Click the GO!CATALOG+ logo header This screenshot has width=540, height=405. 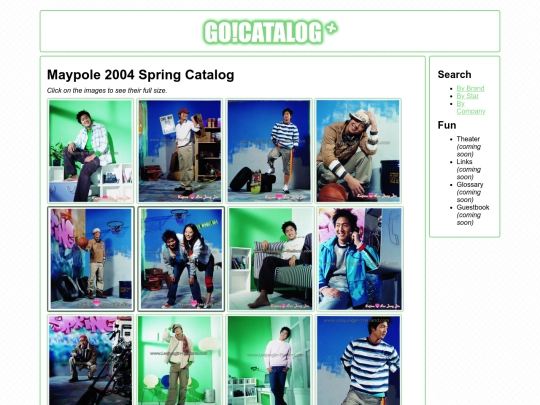[271, 32]
